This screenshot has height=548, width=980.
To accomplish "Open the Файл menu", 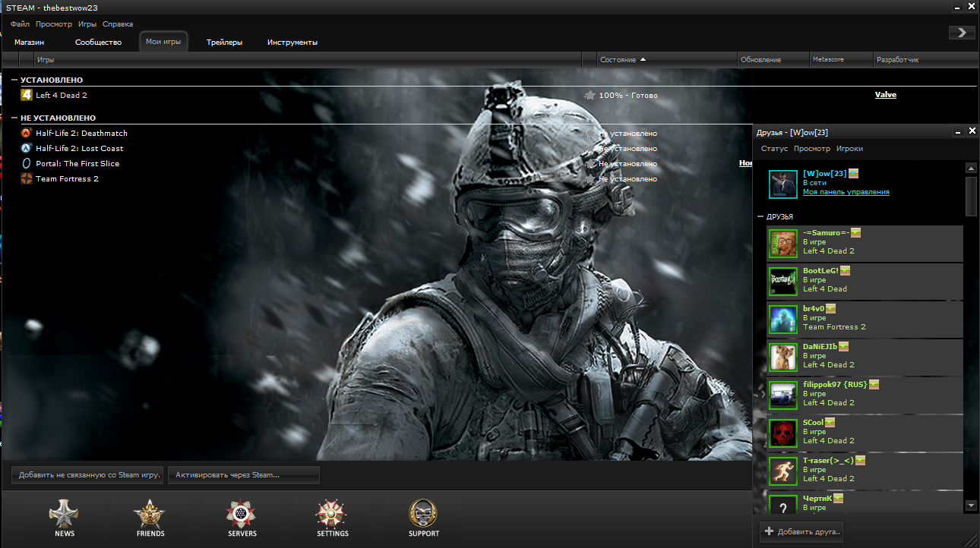I will (20, 24).
